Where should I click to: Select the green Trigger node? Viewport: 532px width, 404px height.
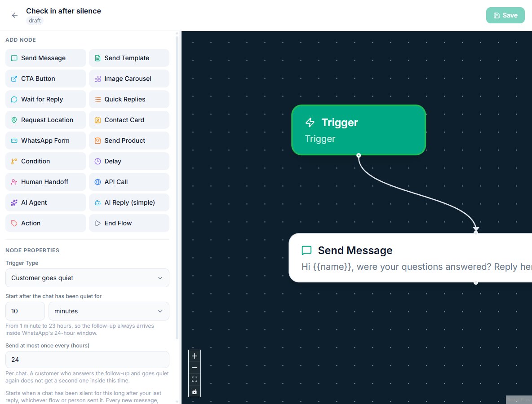tap(359, 130)
